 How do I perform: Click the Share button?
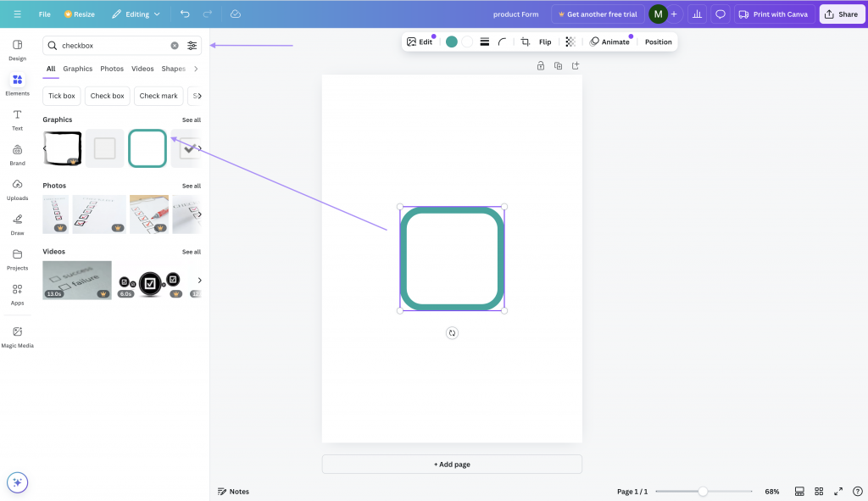842,14
